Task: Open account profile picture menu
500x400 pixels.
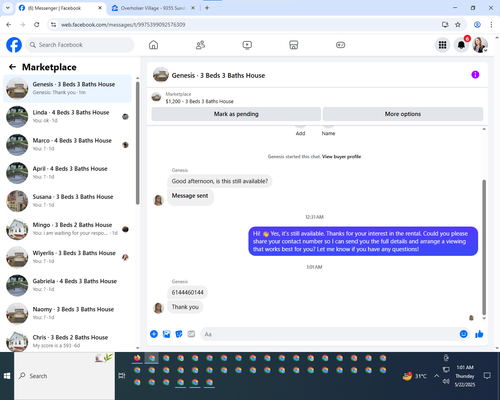Action: click(x=480, y=45)
